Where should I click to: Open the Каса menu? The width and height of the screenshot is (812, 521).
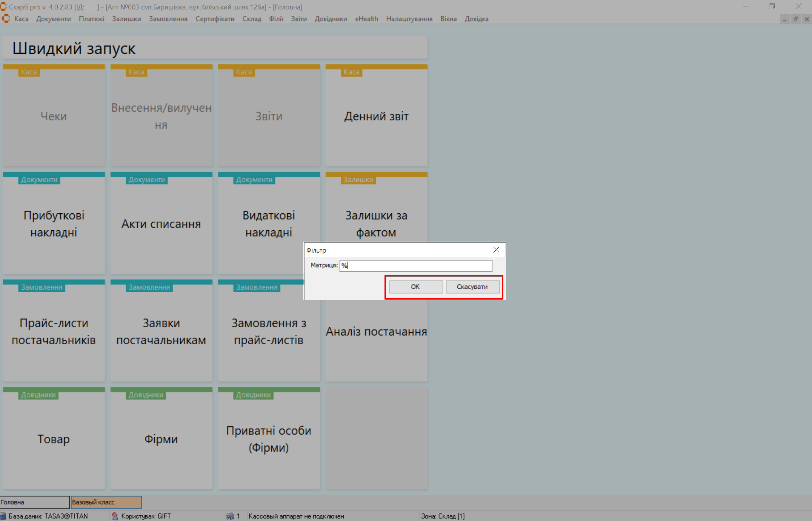(21, 19)
